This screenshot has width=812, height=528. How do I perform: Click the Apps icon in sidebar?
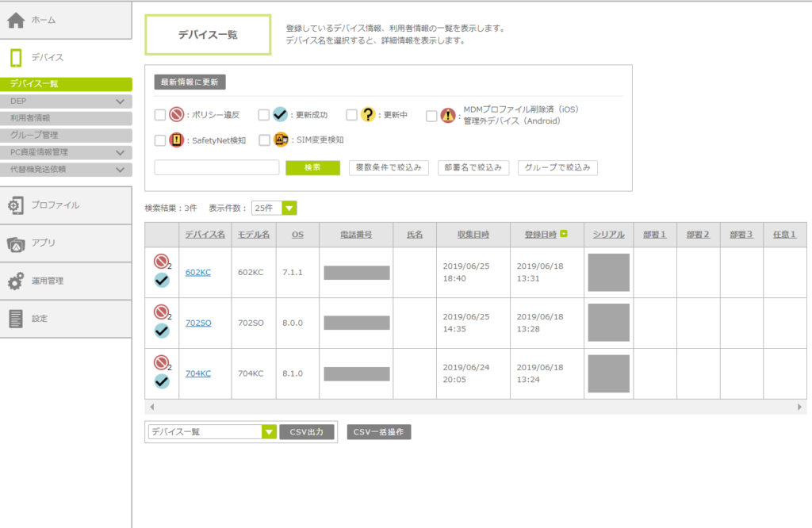pyautogui.click(x=16, y=243)
